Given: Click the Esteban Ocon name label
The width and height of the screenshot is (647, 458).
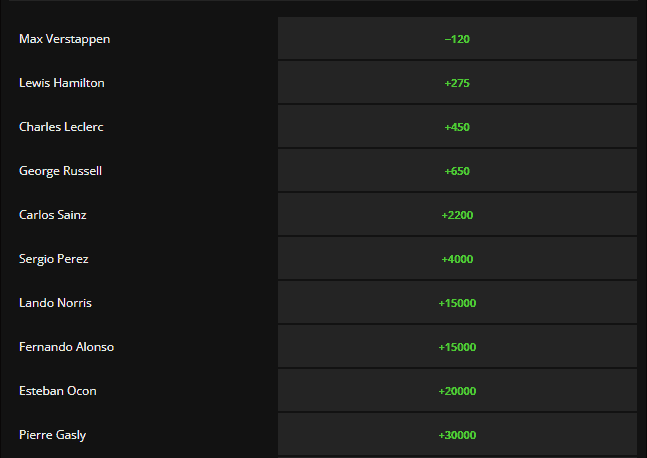Looking at the screenshot, I should click(58, 391).
